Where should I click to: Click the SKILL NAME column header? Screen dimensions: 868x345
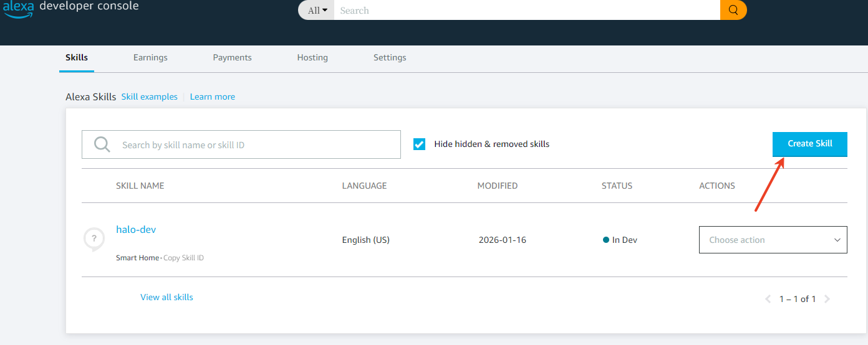click(140, 186)
